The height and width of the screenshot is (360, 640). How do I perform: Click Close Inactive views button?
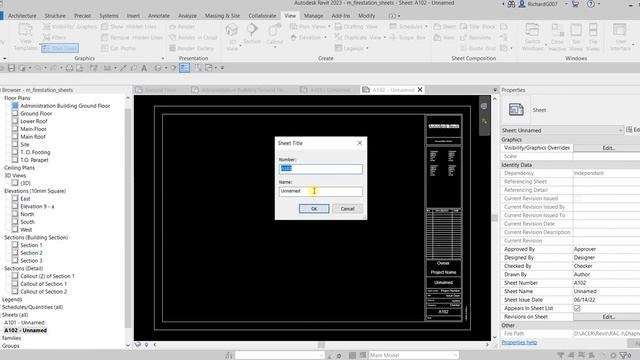click(557, 37)
